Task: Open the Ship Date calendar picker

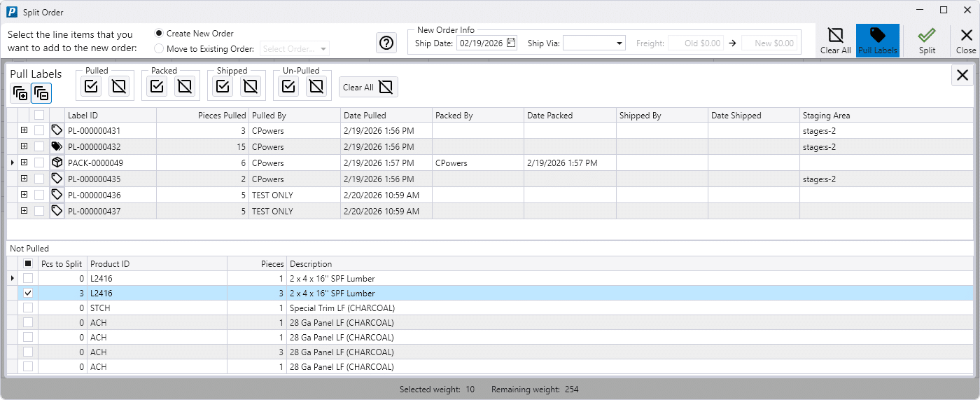Action: [511, 43]
